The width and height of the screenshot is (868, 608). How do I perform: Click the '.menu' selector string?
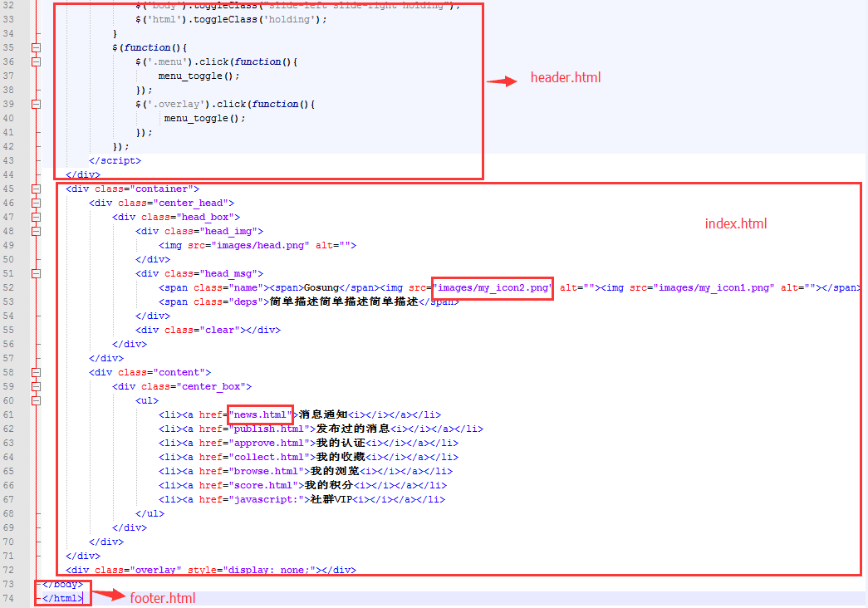[167, 62]
